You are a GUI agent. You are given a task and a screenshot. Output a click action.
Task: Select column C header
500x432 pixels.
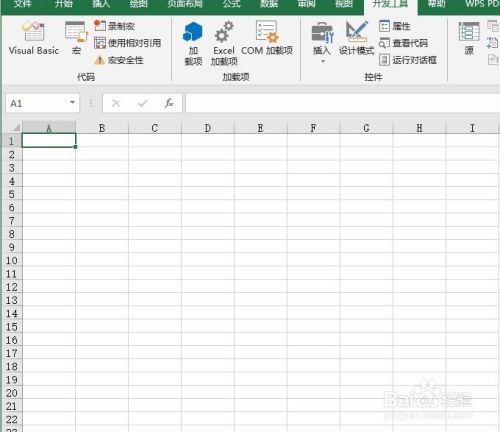[155, 128]
